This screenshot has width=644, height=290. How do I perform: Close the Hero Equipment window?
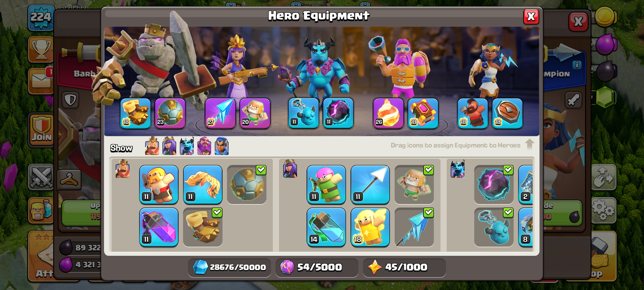531,17
